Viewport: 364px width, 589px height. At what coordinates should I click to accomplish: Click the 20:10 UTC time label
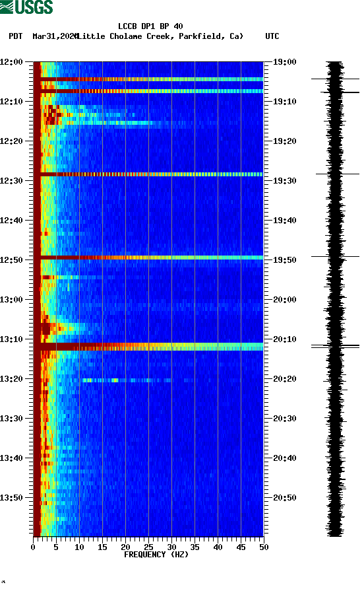click(x=285, y=339)
